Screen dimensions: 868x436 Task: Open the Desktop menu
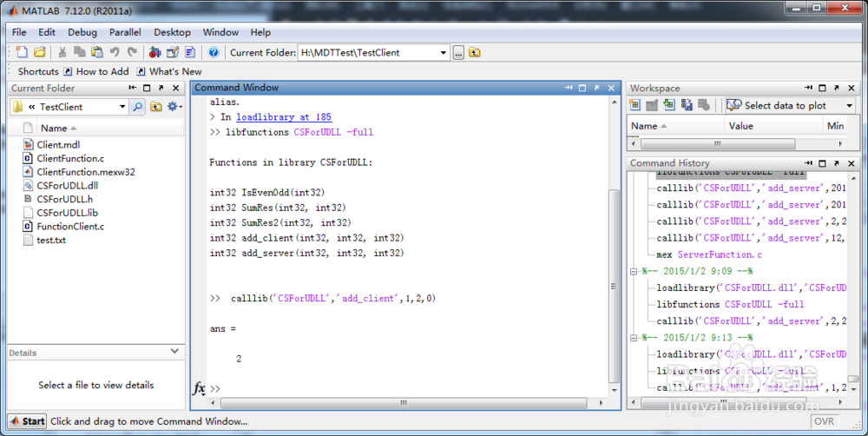click(172, 32)
